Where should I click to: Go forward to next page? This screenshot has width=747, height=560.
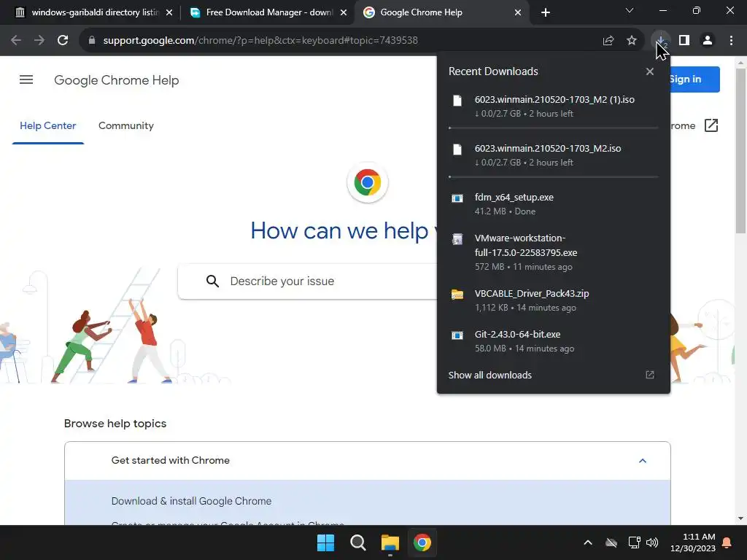point(39,41)
